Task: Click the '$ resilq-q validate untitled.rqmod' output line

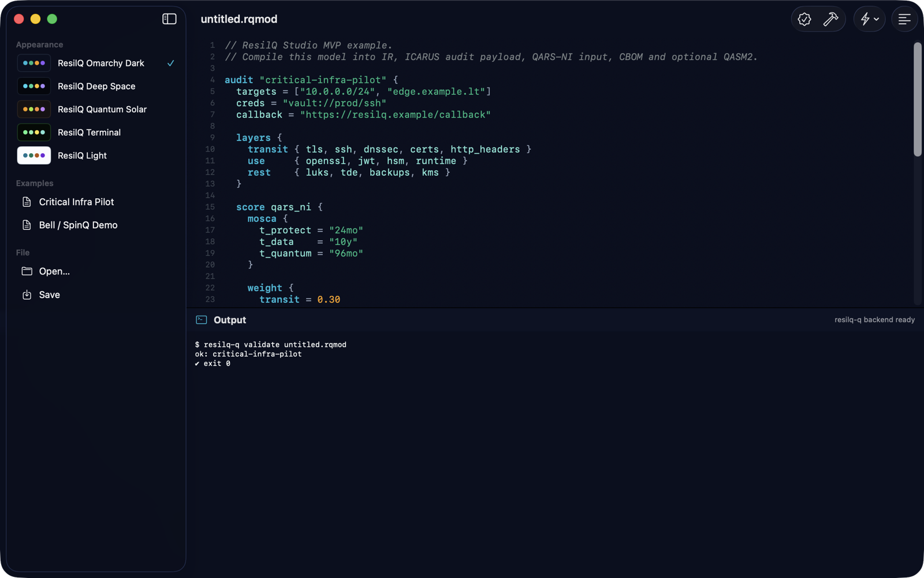Action: pyautogui.click(x=271, y=344)
